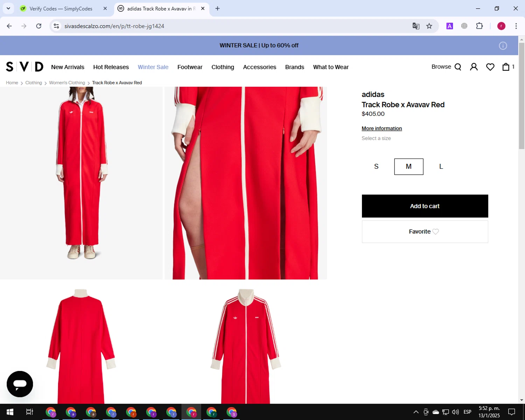Open the New Arrivals menu

68,67
